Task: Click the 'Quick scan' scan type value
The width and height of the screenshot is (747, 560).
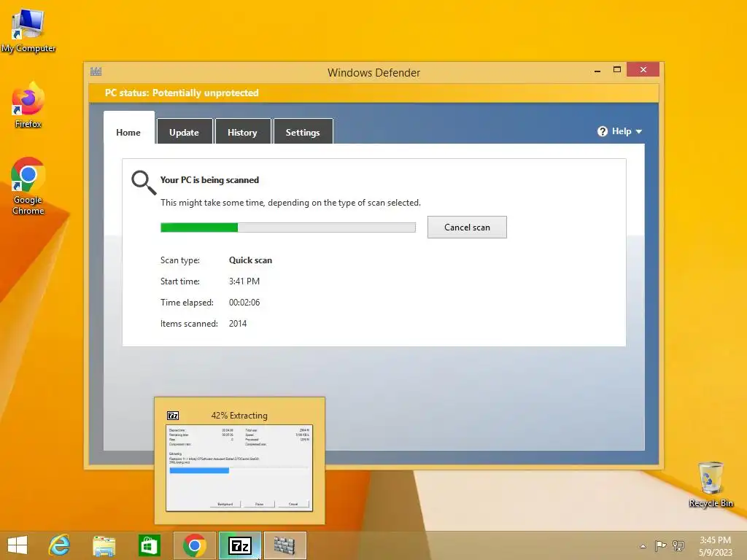Action: (x=251, y=260)
